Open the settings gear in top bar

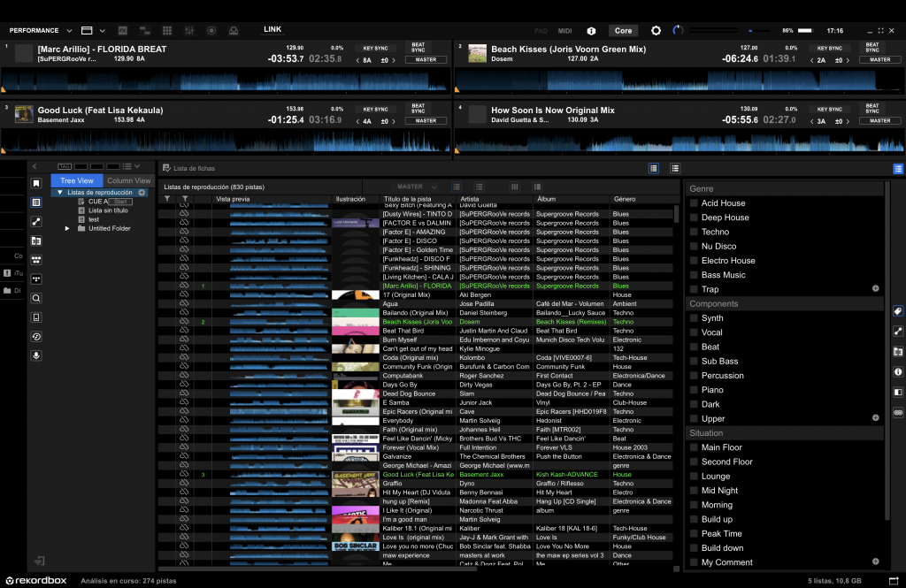pyautogui.click(x=656, y=30)
